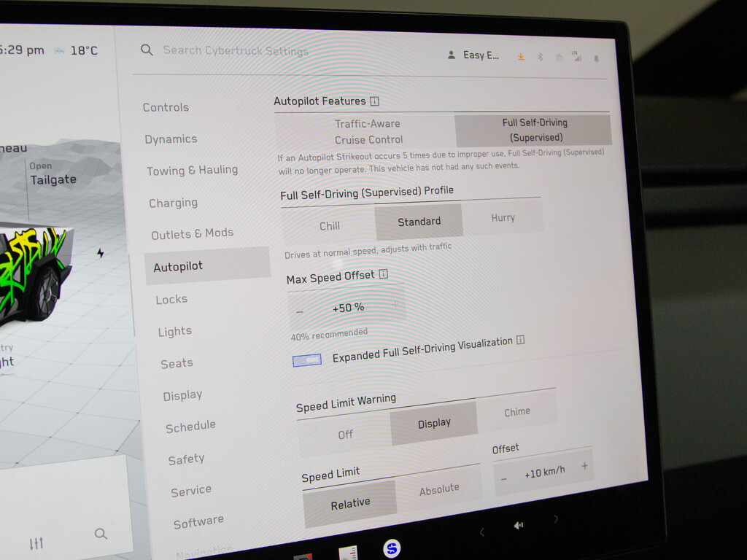Choose Hurry driving profile

(x=503, y=217)
